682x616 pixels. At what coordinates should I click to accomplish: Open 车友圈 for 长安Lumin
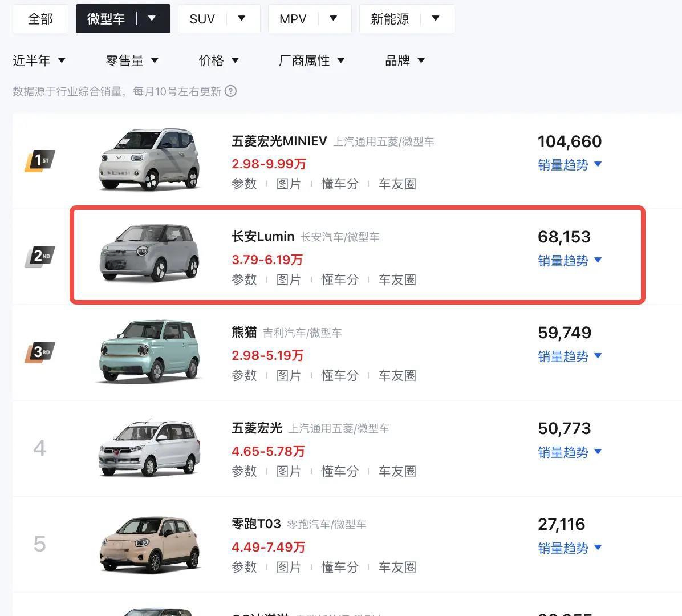point(397,279)
